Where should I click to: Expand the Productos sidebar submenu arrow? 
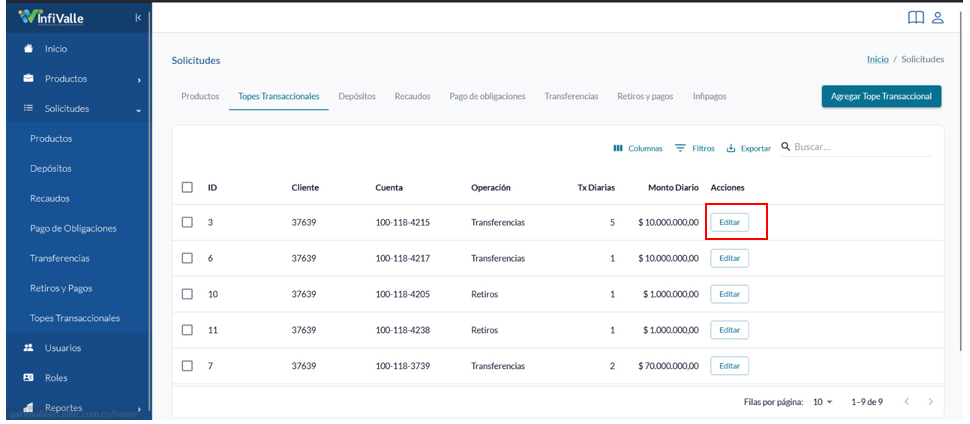point(139,80)
